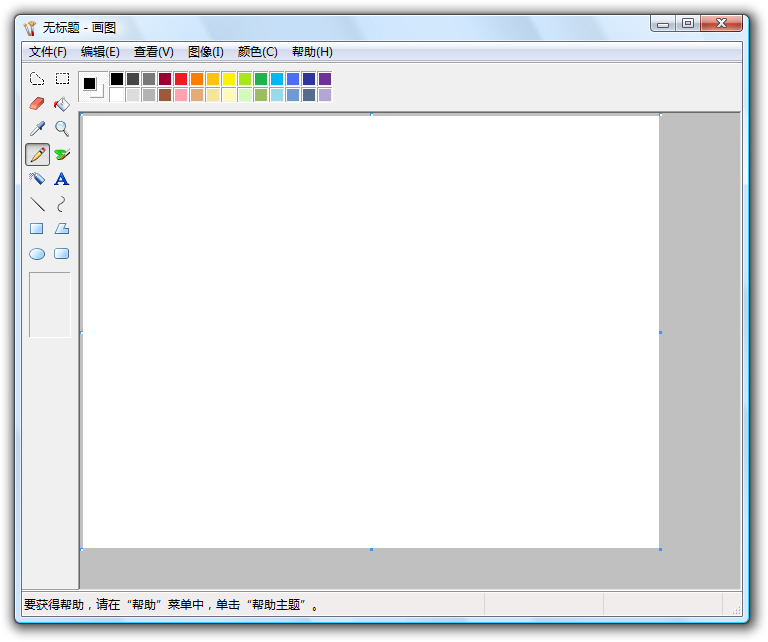Click the foreground/background color indicator box
Screen dimensions: 768x642
click(93, 87)
